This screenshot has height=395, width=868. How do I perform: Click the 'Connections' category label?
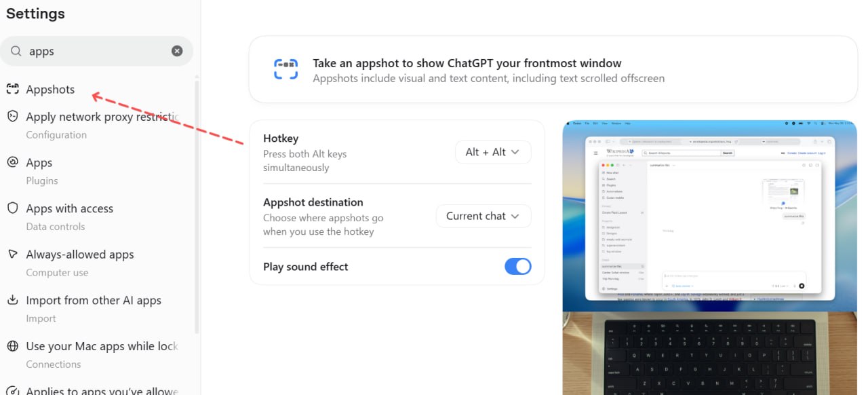54,364
